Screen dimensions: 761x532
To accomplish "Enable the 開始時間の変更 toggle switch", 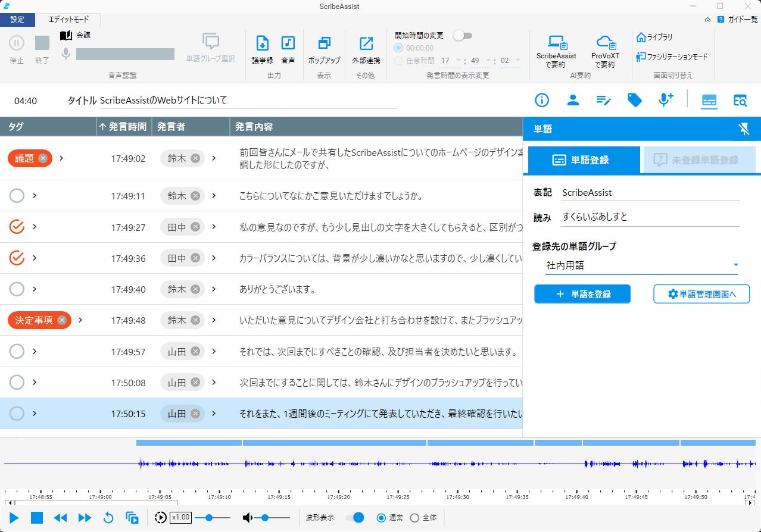I will [463, 36].
